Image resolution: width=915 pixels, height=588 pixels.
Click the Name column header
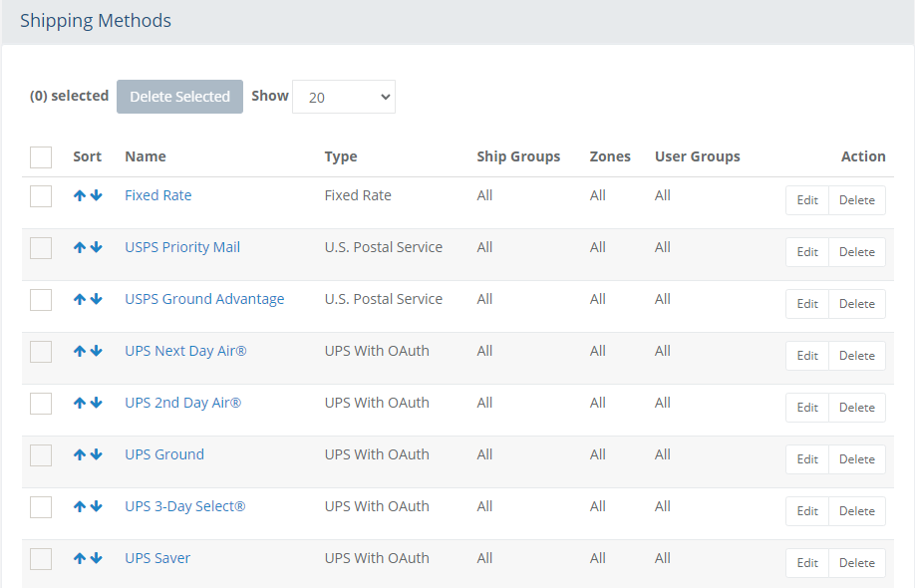click(146, 156)
